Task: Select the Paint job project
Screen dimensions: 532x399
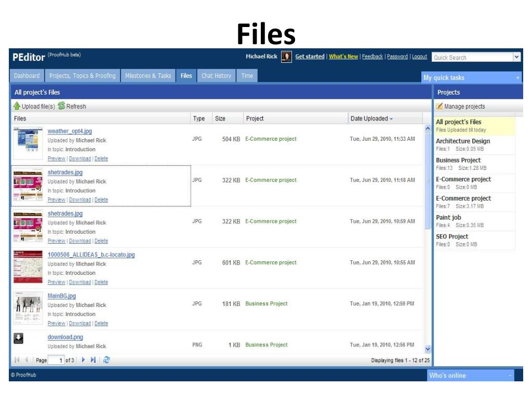Action: tap(475, 221)
